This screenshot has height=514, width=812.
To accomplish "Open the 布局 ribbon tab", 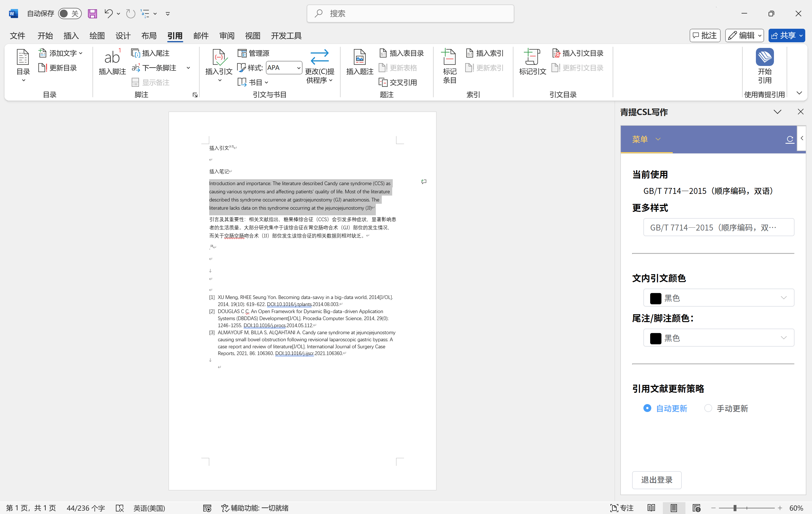I will click(149, 36).
